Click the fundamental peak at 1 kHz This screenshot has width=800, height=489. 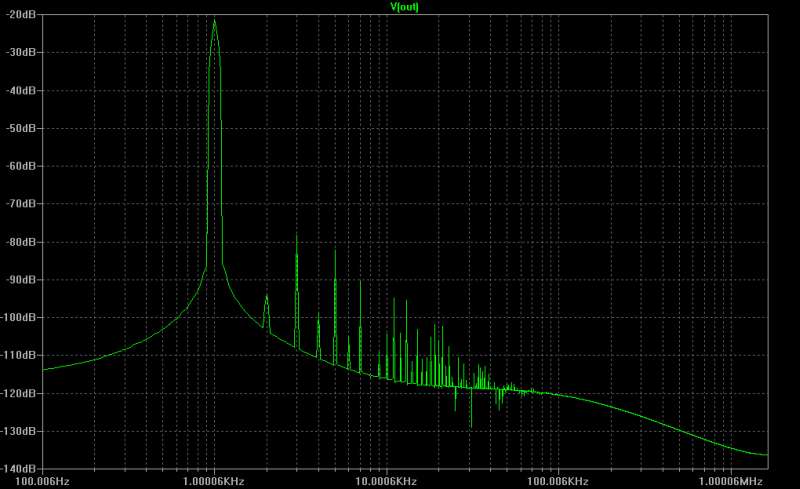tap(214, 21)
